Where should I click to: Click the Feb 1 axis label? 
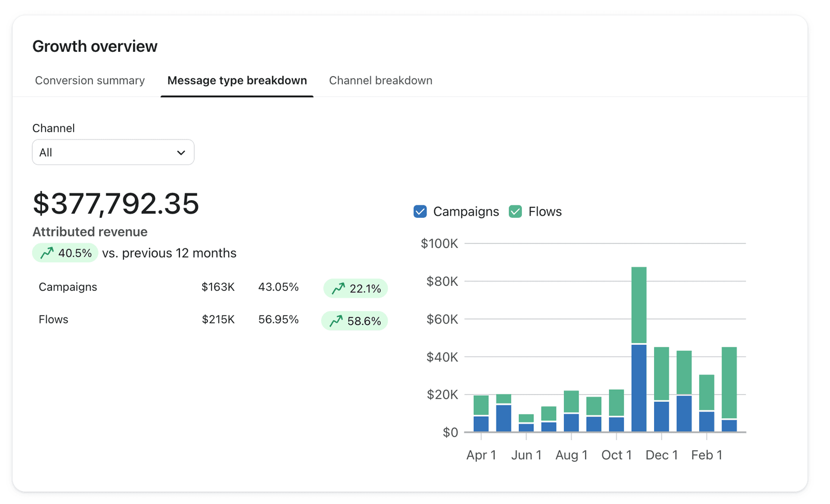(707, 455)
